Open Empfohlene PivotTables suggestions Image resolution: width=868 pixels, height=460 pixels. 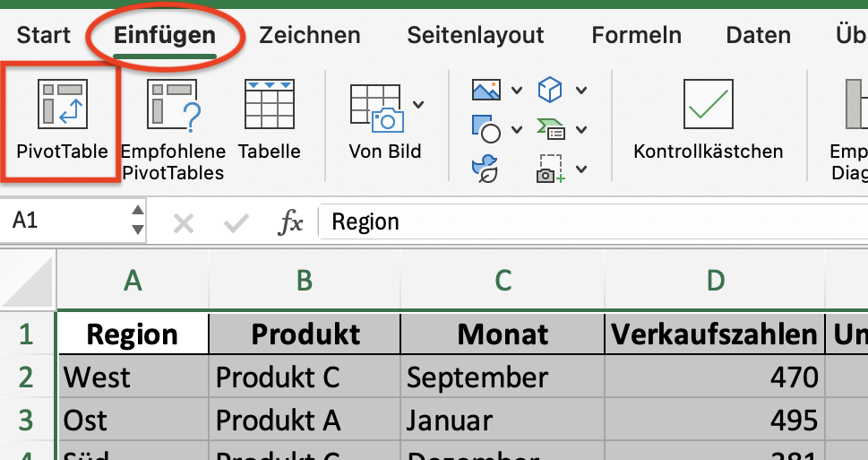coord(173,130)
